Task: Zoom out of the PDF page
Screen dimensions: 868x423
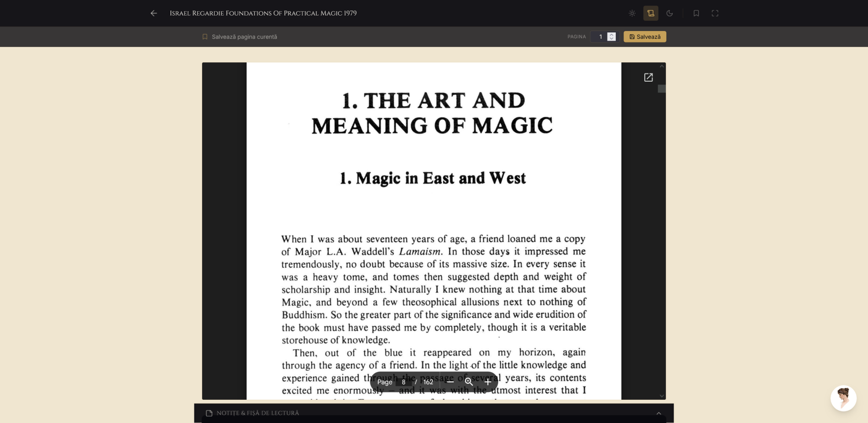Action: point(450,382)
